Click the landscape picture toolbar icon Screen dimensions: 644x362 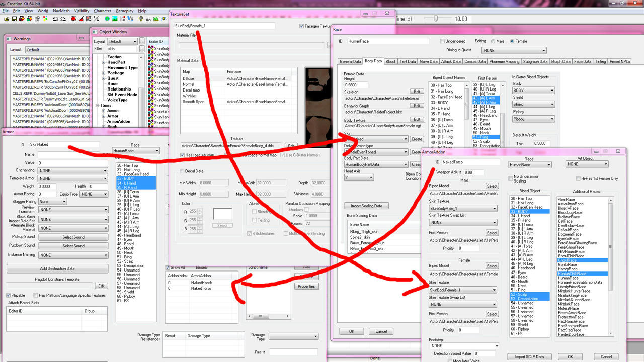(115, 19)
